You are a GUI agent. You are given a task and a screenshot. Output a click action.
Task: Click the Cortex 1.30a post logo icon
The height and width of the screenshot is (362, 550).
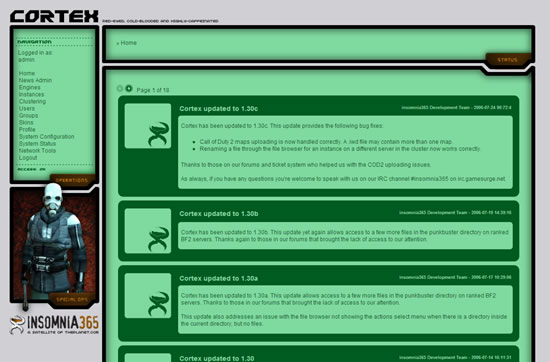[x=148, y=296]
